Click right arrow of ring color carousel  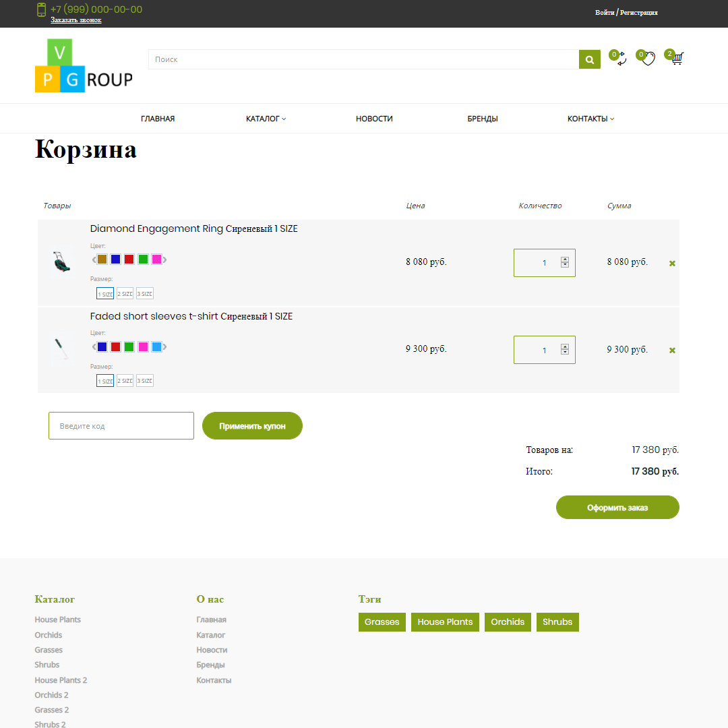pyautogui.click(x=164, y=259)
